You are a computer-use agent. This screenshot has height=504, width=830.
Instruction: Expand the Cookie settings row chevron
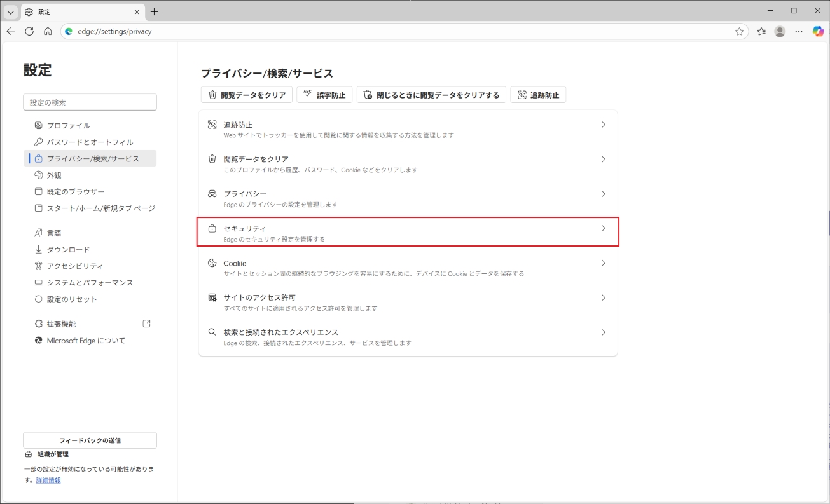[603, 263]
